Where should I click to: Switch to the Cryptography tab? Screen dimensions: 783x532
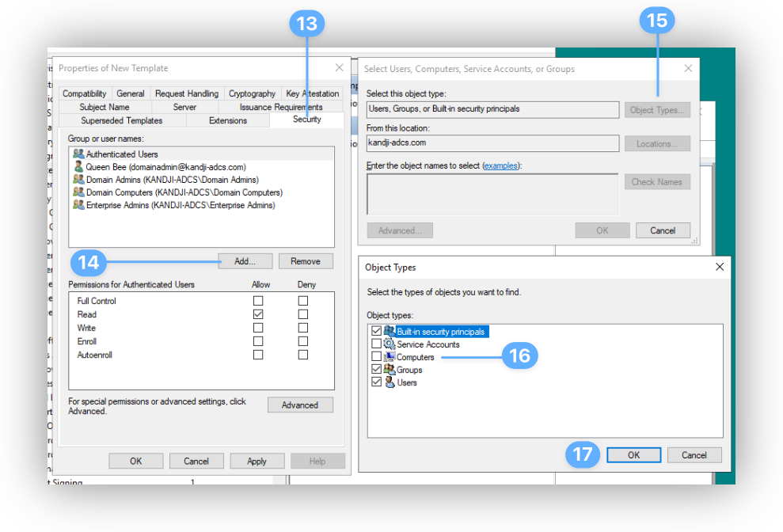tap(252, 93)
